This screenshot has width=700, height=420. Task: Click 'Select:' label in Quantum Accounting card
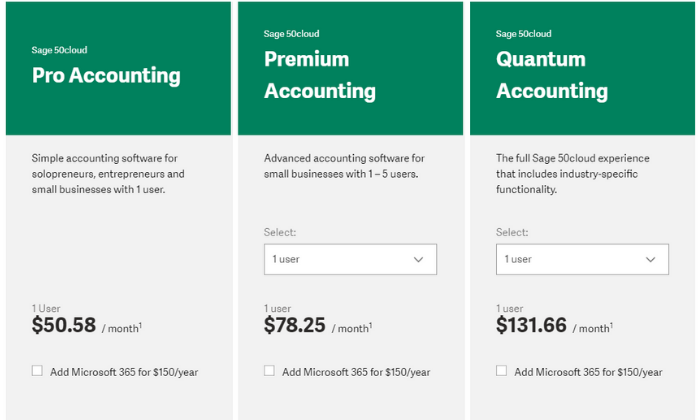coord(512,232)
